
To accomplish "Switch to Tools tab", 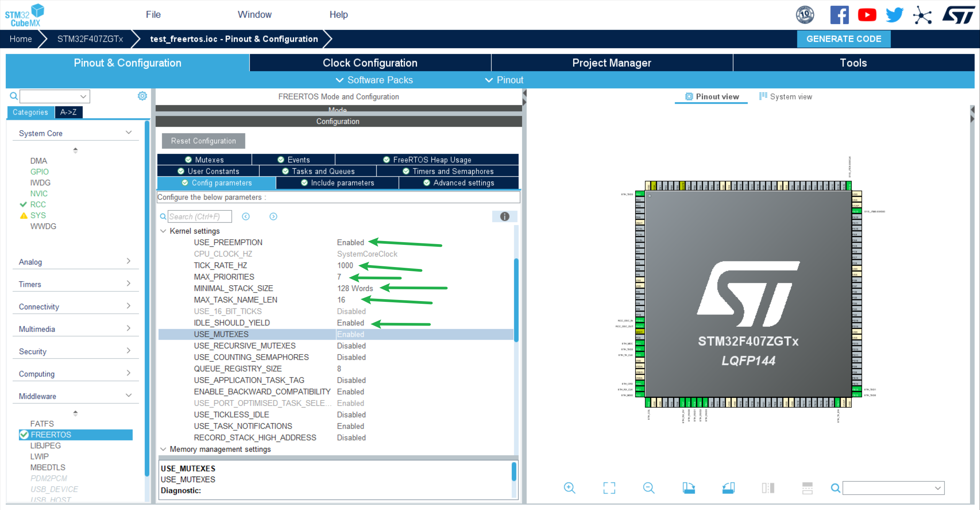I will (853, 63).
